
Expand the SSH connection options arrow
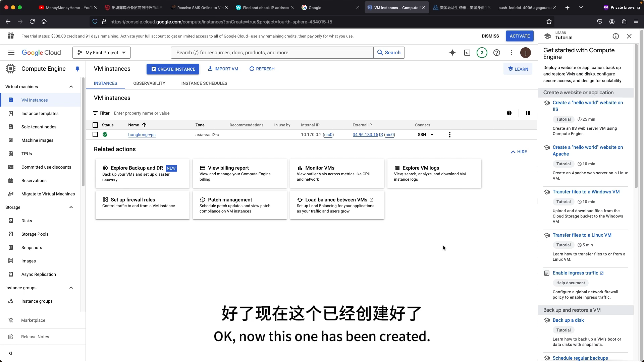click(432, 135)
